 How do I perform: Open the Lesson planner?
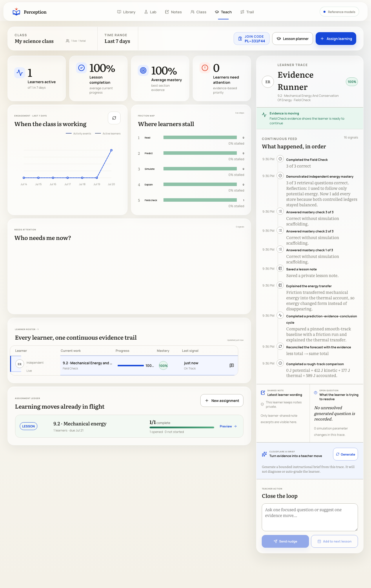pyautogui.click(x=292, y=39)
